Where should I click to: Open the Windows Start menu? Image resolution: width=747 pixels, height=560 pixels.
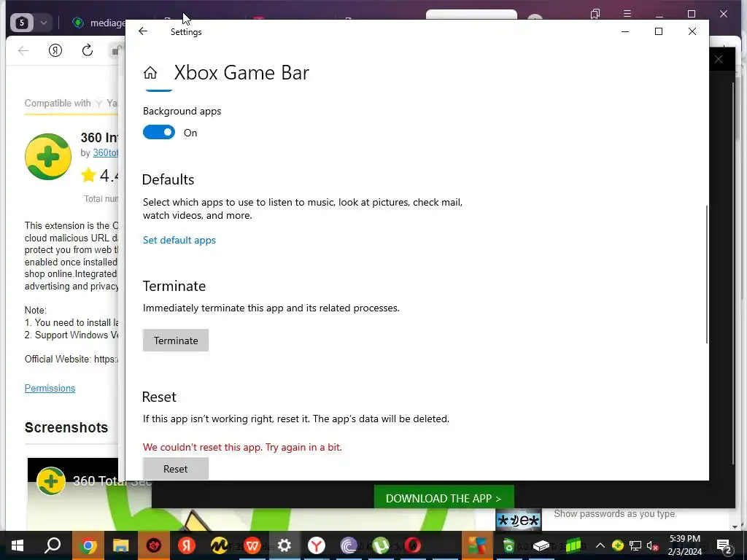coord(18,545)
